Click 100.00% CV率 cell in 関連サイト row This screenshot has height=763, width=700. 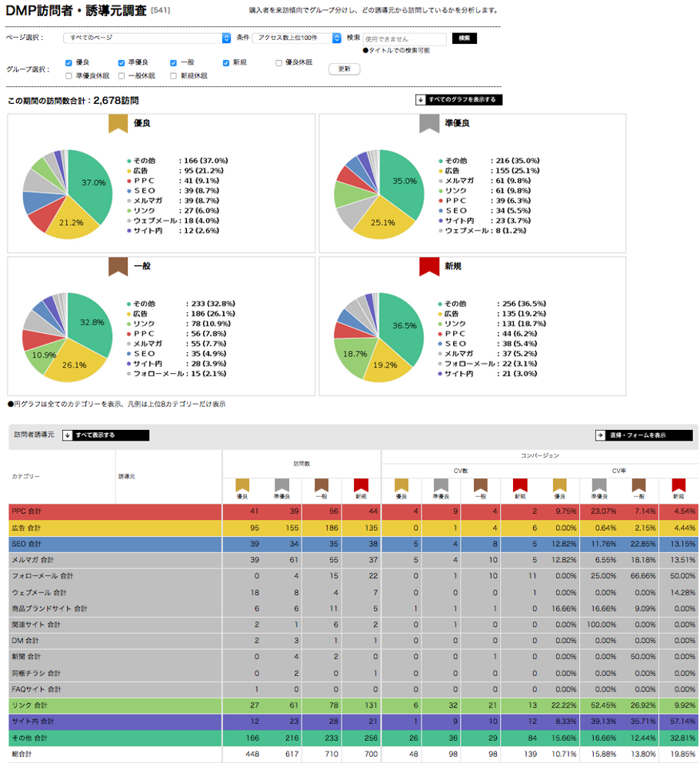602,625
